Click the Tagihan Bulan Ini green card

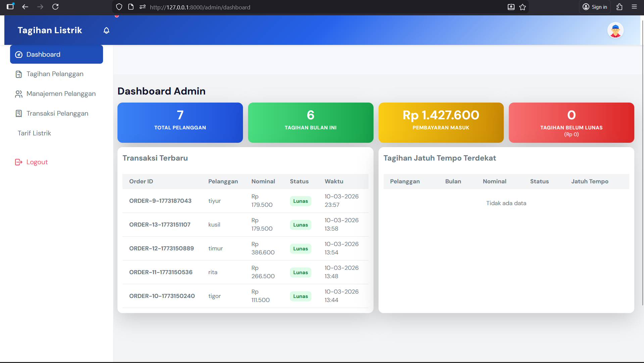click(x=311, y=123)
